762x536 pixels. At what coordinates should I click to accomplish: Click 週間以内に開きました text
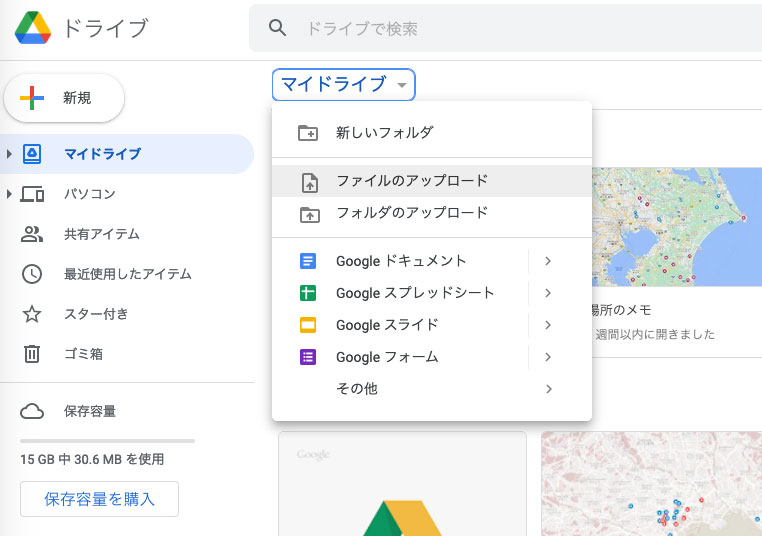pos(655,334)
